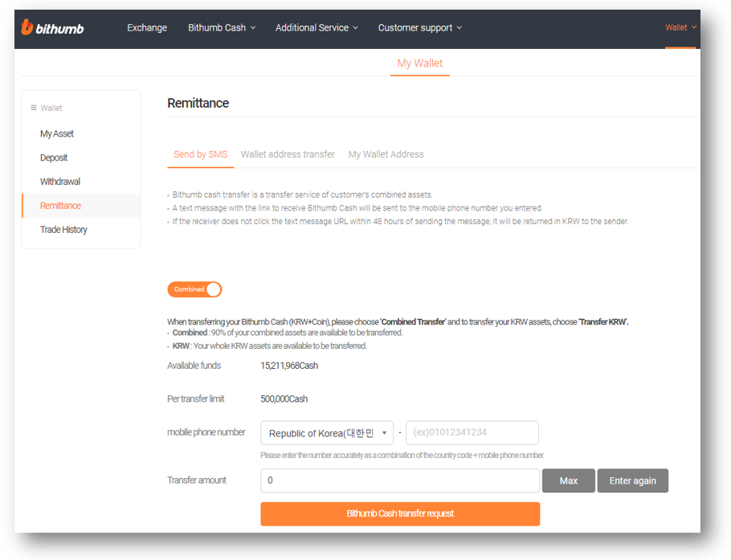This screenshot has width=731, height=560.
Task: Open the Exchange page
Action: (x=147, y=27)
